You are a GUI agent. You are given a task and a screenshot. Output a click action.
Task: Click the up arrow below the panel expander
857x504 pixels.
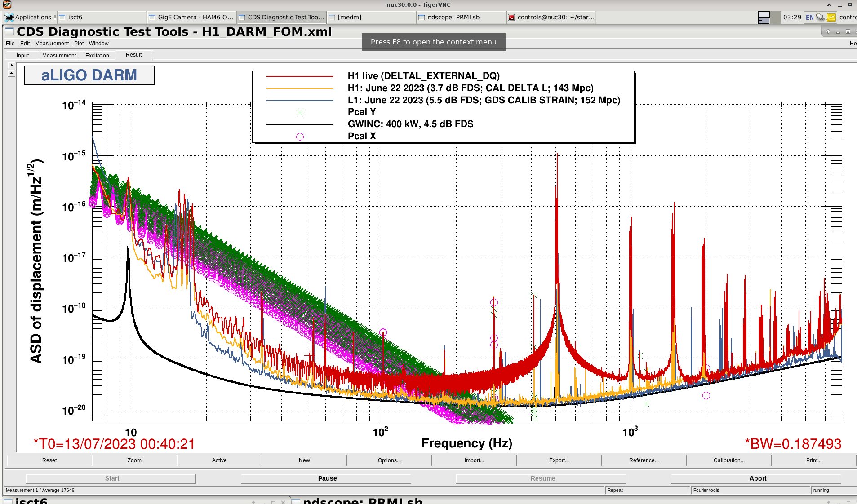12,73
